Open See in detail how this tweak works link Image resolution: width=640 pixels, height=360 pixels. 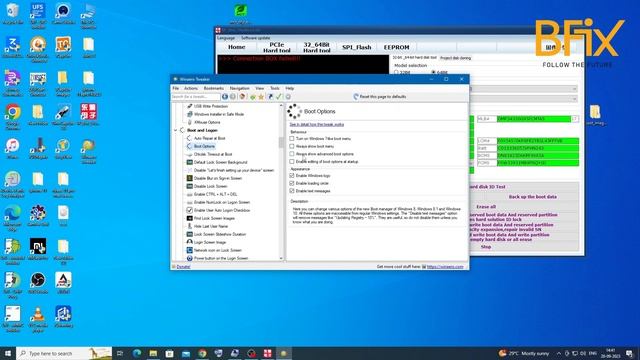[x=317, y=124]
